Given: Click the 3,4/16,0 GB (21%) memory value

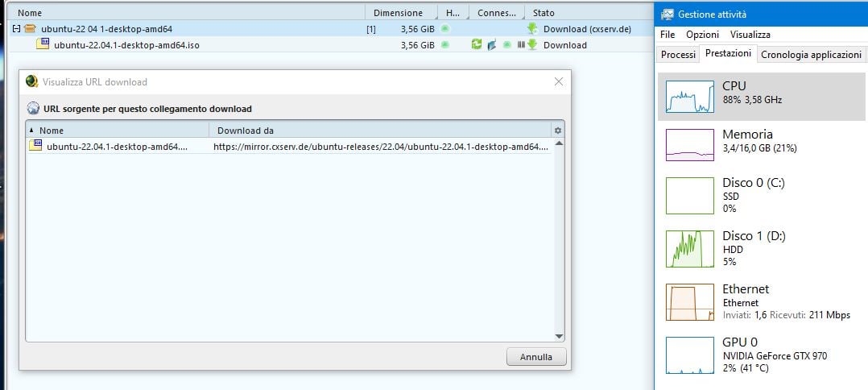Looking at the screenshot, I should tap(759, 148).
